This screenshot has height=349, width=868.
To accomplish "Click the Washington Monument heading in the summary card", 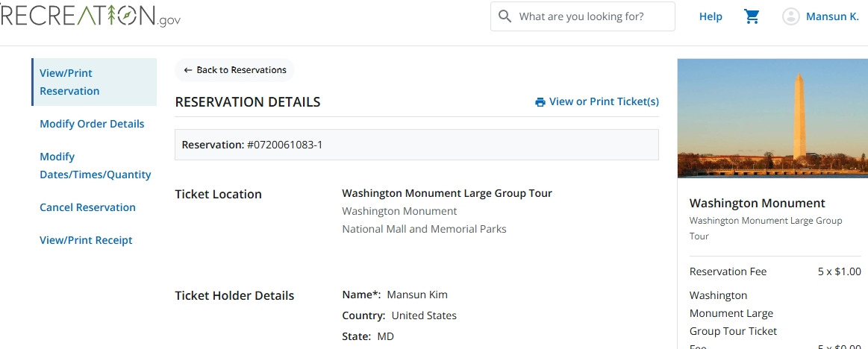I will 757,203.
